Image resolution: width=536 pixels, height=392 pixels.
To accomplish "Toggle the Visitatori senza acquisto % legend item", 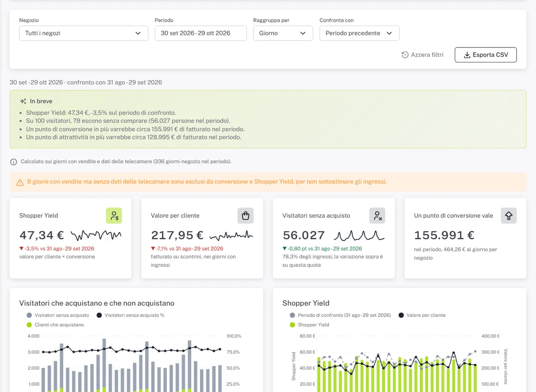I will coord(130,315).
